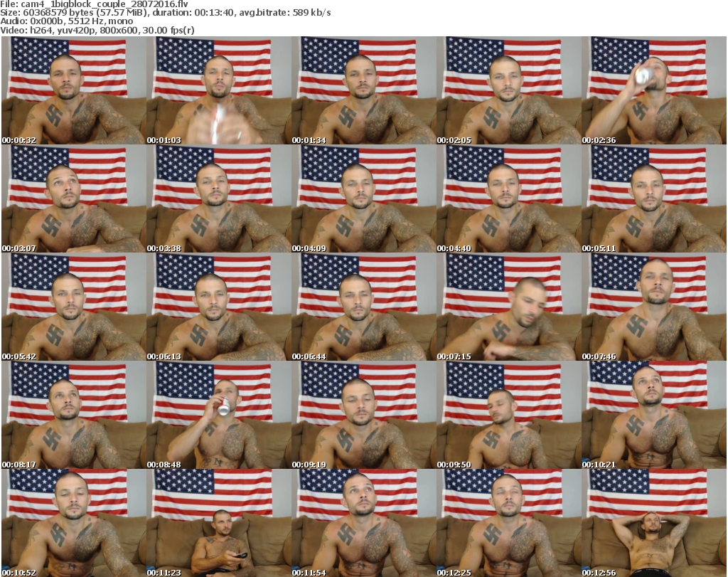Viewport: 728px width, 577px height.
Task: Select the thumbnail stamped 00:12:25
Action: point(508,523)
